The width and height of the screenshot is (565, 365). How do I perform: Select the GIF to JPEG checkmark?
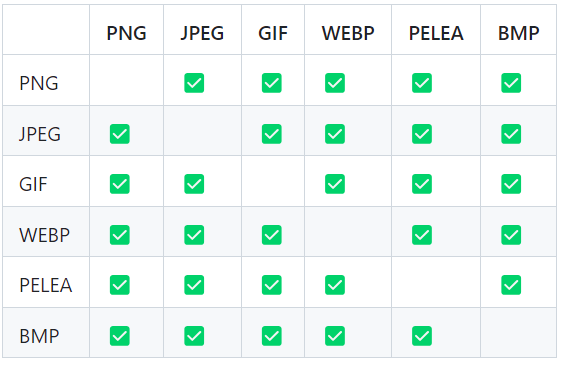(x=194, y=184)
